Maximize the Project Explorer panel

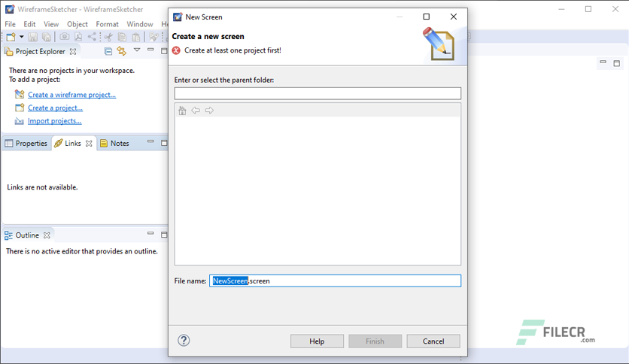tap(164, 51)
